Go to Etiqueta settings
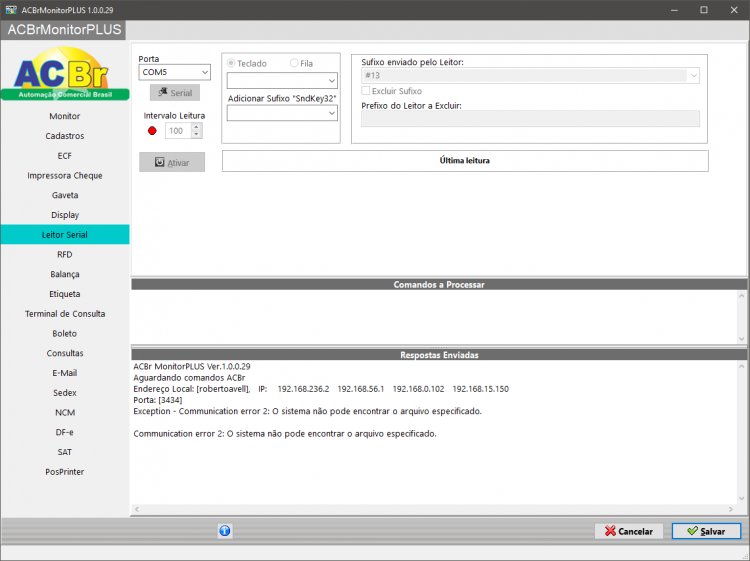The image size is (750, 561). [x=65, y=294]
